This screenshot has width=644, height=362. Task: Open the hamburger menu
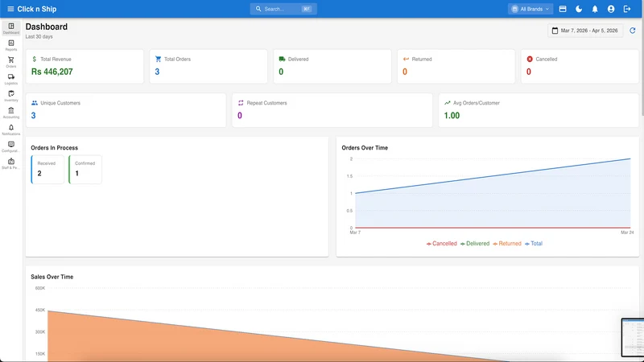point(10,9)
